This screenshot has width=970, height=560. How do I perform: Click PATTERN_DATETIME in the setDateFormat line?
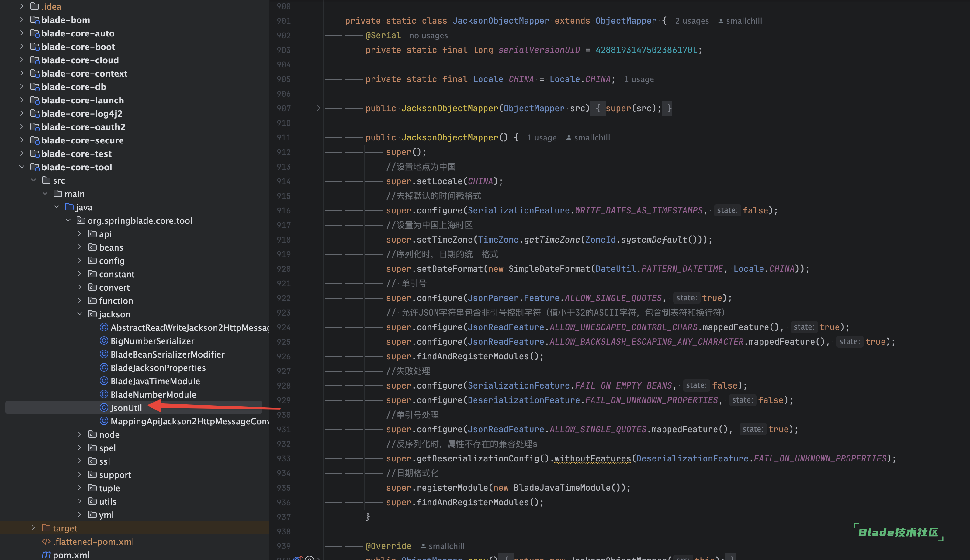point(682,269)
